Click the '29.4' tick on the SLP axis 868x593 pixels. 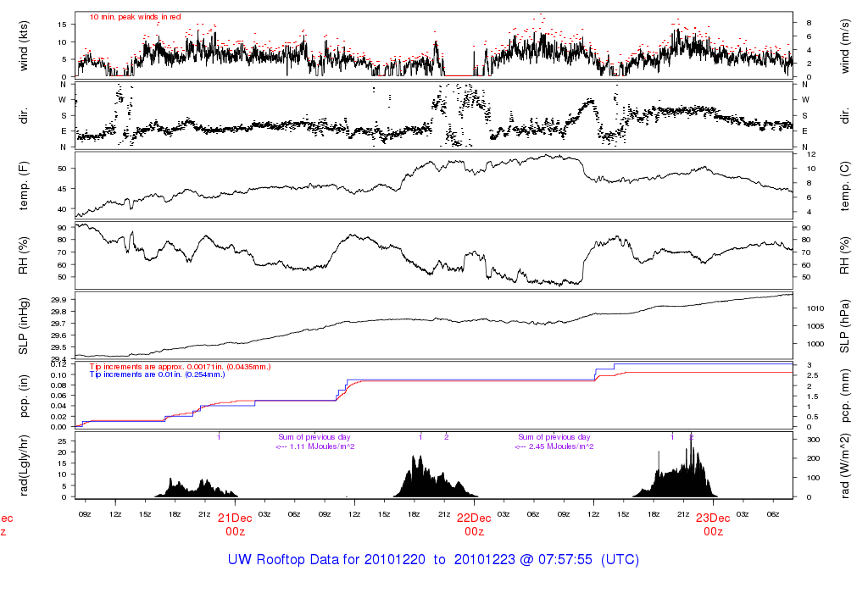click(x=58, y=360)
